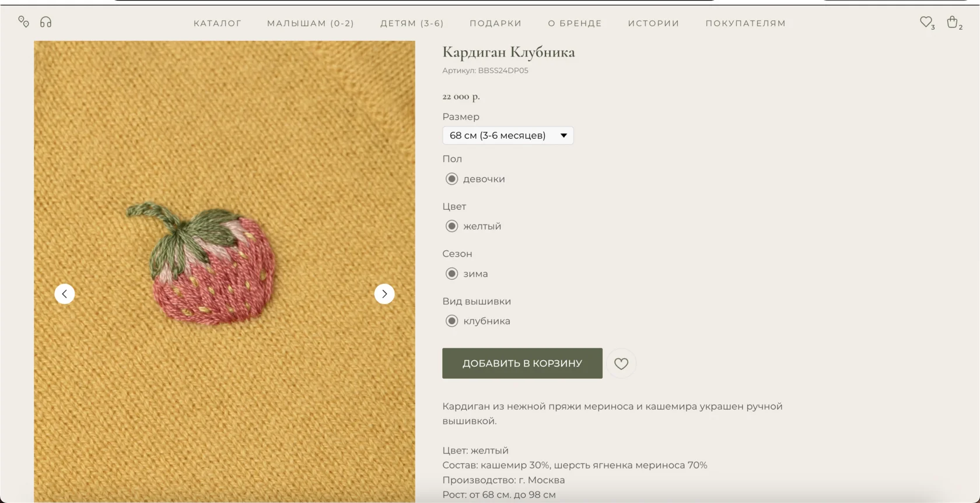
Task: Add cardigan to wishlist with heart button
Action: [x=621, y=364]
